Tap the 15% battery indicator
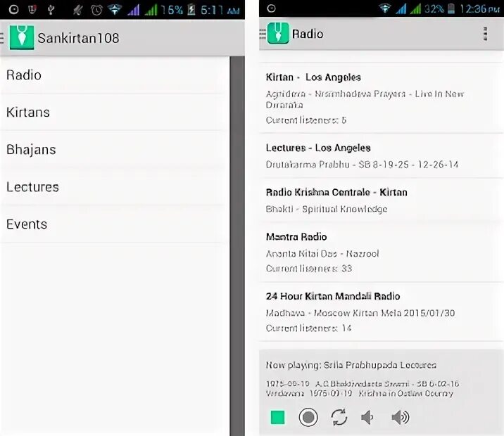 pyautogui.click(x=178, y=10)
